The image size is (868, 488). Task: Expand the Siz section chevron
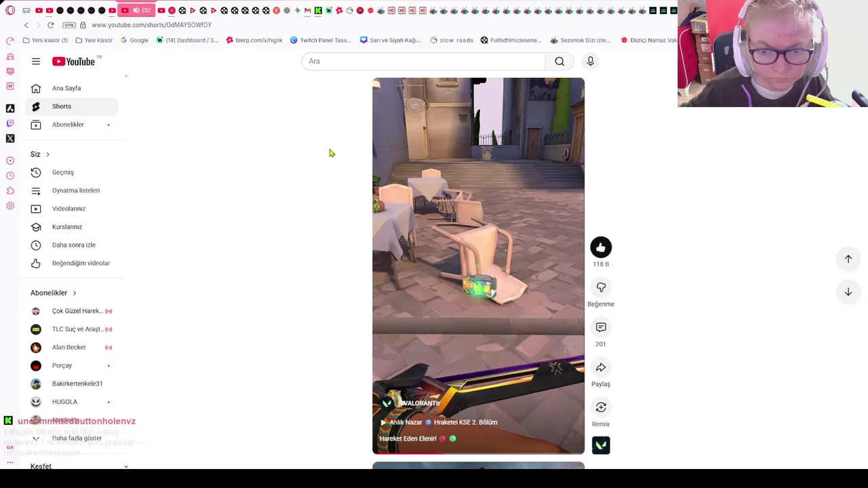[47, 155]
